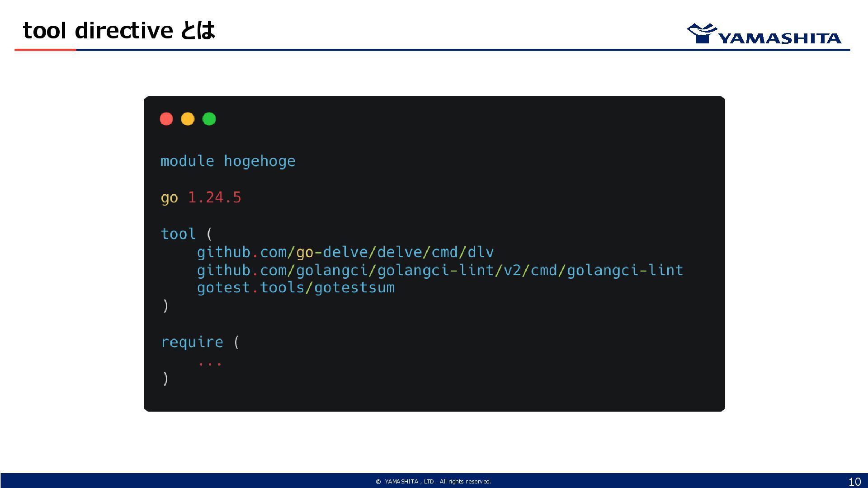The height and width of the screenshot is (488, 868).
Task: Click the github.com/go-delve/delve/cmd/dlv line
Action: 345,252
